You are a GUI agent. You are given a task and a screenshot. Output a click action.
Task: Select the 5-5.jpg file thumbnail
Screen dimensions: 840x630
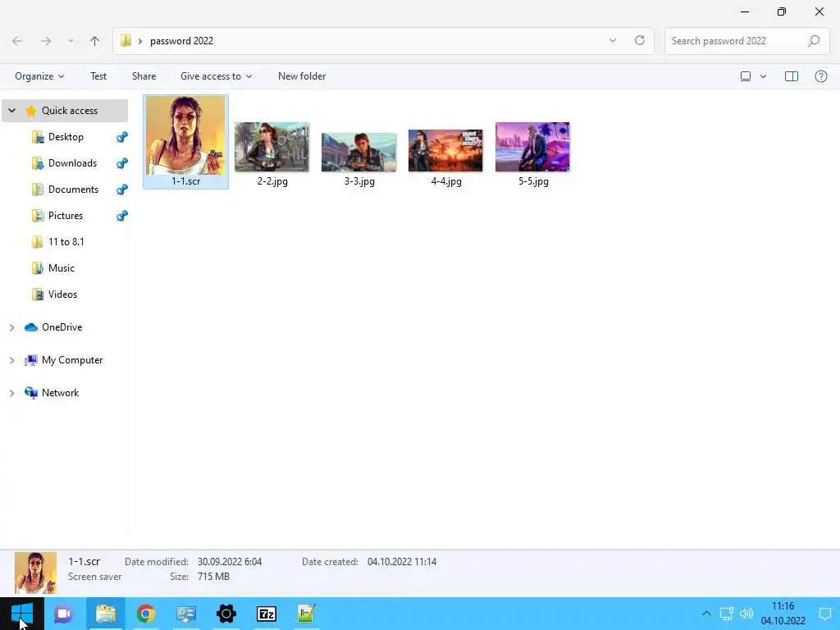coord(532,147)
